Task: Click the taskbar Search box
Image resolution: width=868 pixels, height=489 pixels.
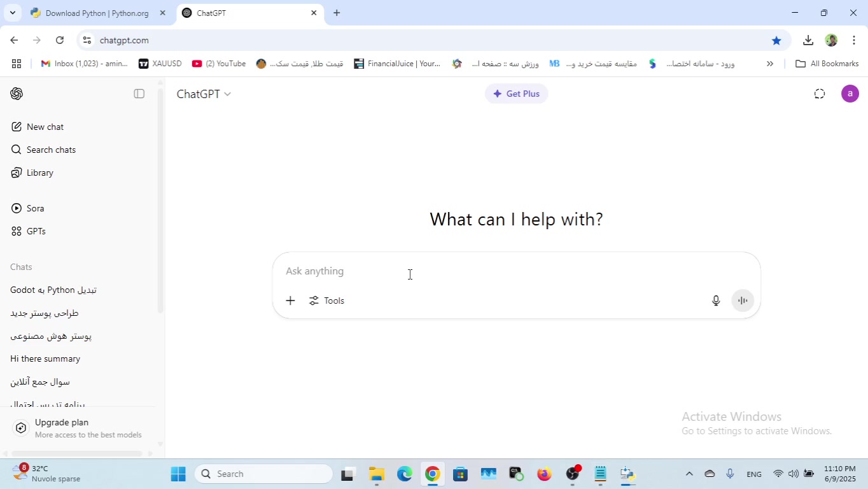Action: tap(263, 474)
